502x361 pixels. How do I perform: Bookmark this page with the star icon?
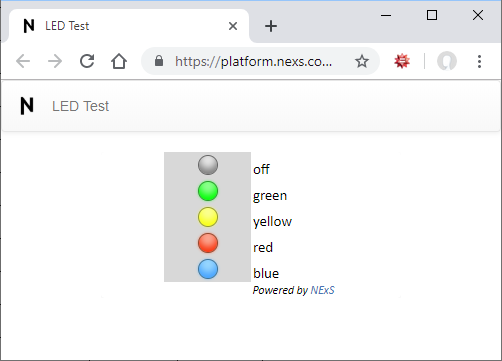[x=362, y=61]
